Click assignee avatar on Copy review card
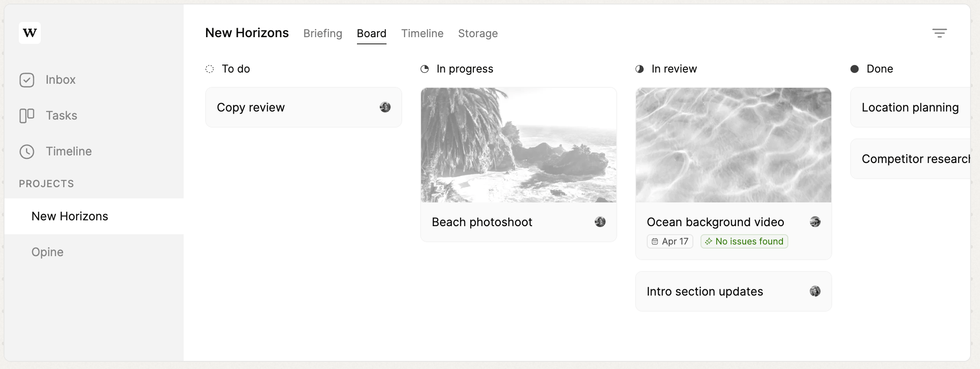 (385, 107)
